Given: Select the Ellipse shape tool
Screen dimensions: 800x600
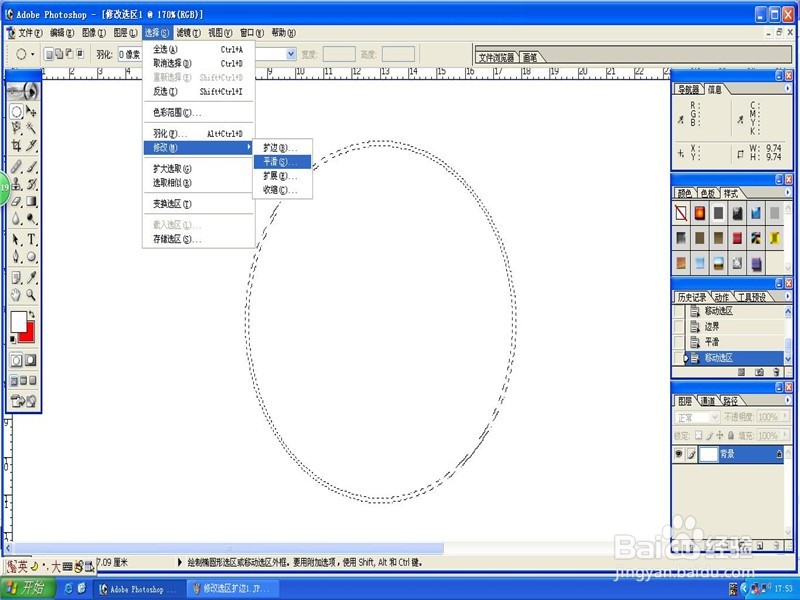Looking at the screenshot, I should tap(31, 257).
